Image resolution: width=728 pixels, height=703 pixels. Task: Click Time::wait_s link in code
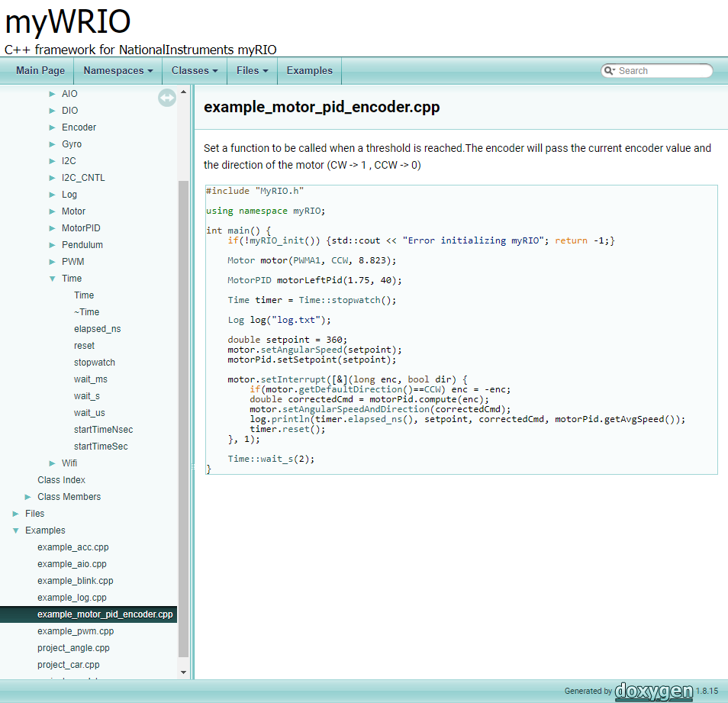tap(260, 459)
